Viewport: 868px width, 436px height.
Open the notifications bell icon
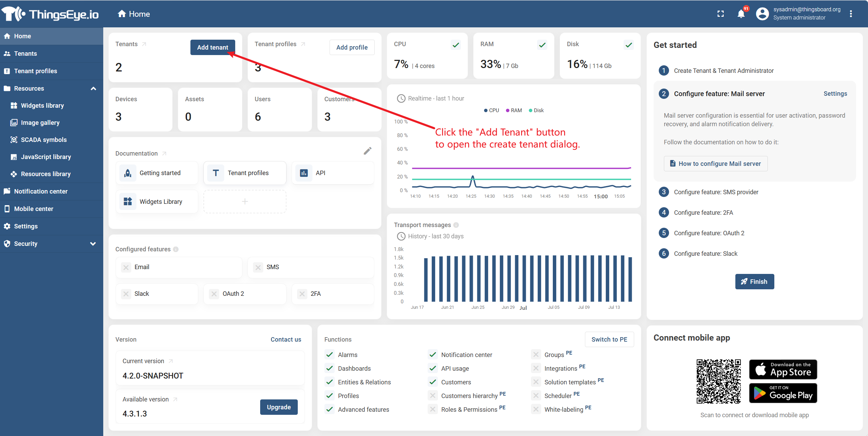(741, 14)
